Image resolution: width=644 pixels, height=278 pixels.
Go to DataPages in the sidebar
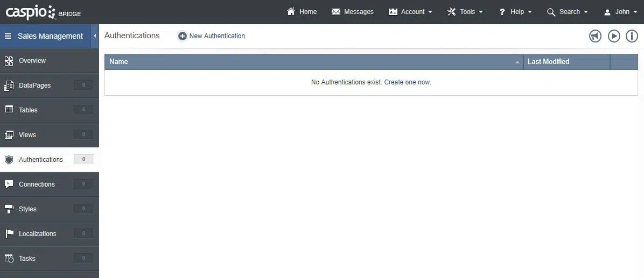coord(34,85)
